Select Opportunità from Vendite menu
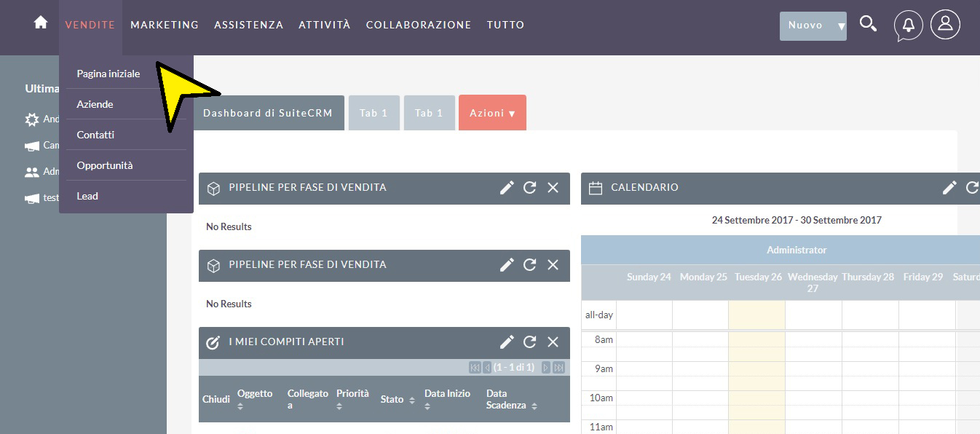The height and width of the screenshot is (434, 980). click(x=105, y=165)
